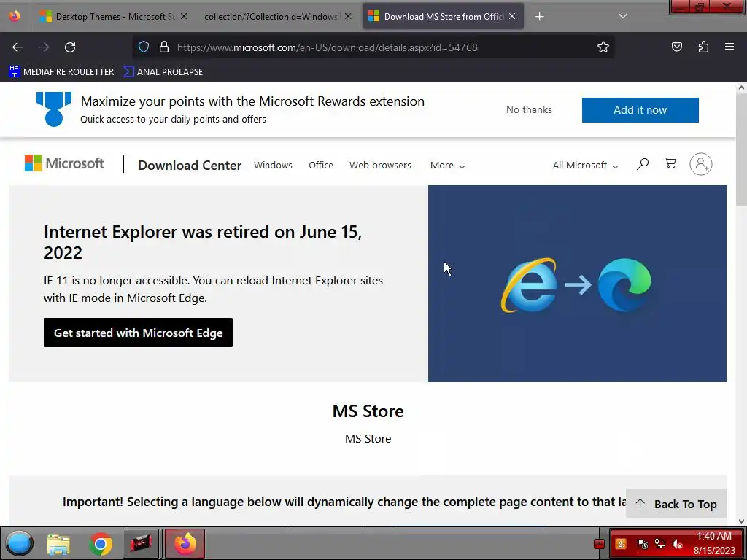Click the network tray icon

click(659, 544)
